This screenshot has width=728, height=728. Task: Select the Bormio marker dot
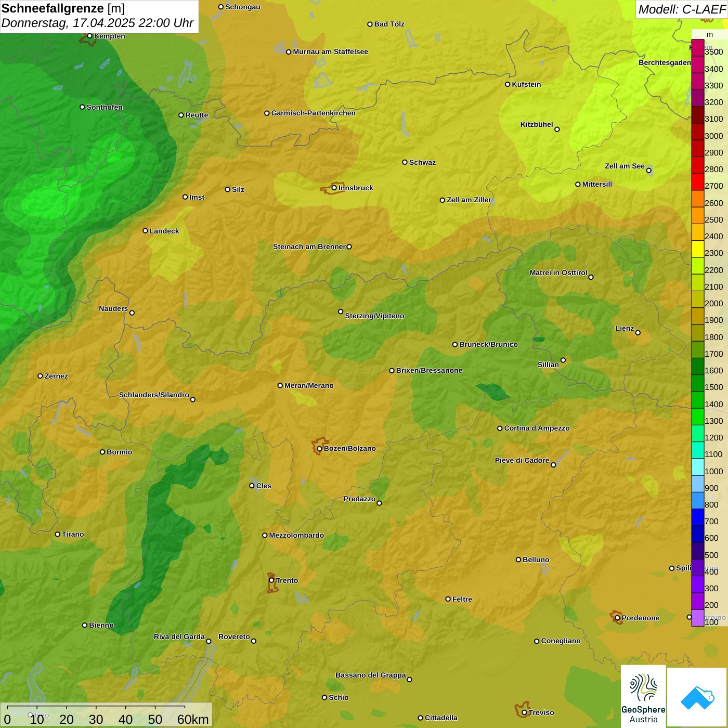click(102, 452)
